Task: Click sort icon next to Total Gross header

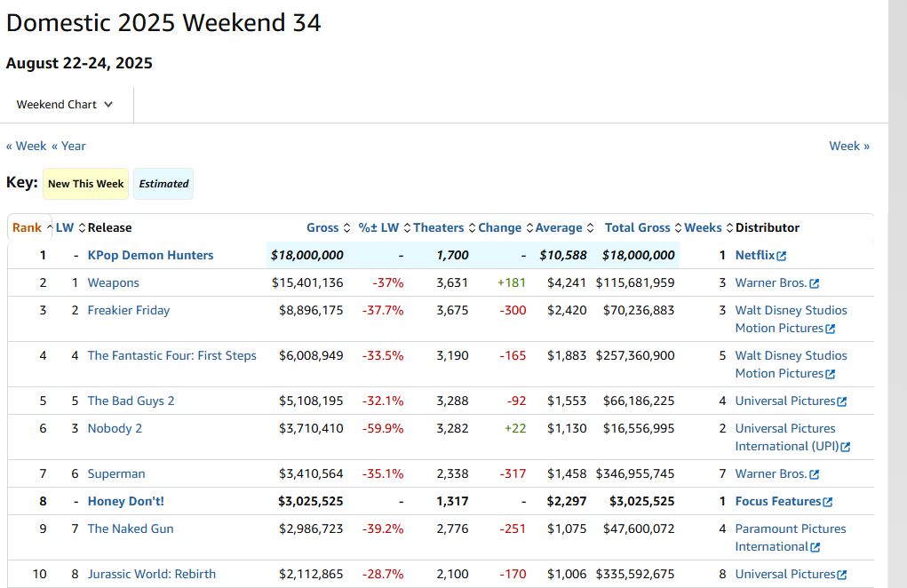Action: [679, 228]
